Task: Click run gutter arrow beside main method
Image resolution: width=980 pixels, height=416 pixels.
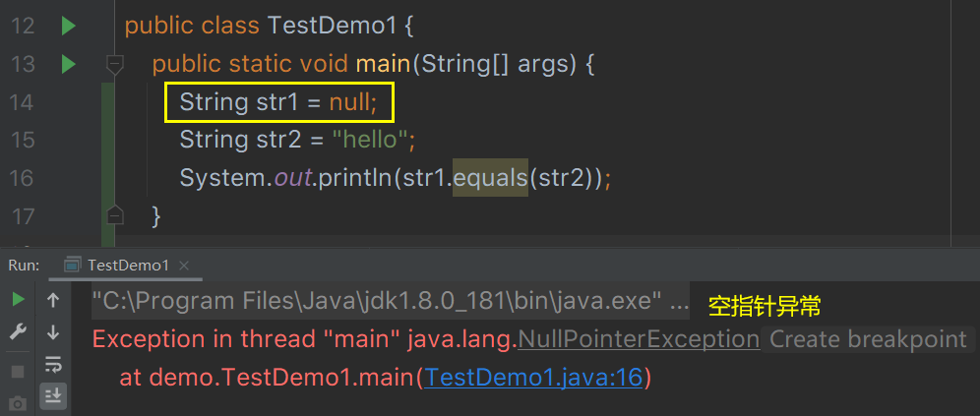Action: click(x=68, y=64)
